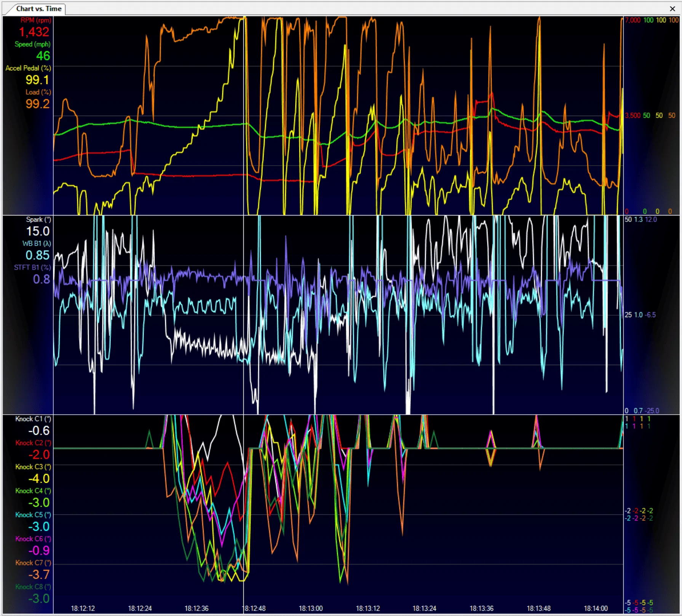
Task: Select the Knock C5 channel label
Action: point(33,515)
